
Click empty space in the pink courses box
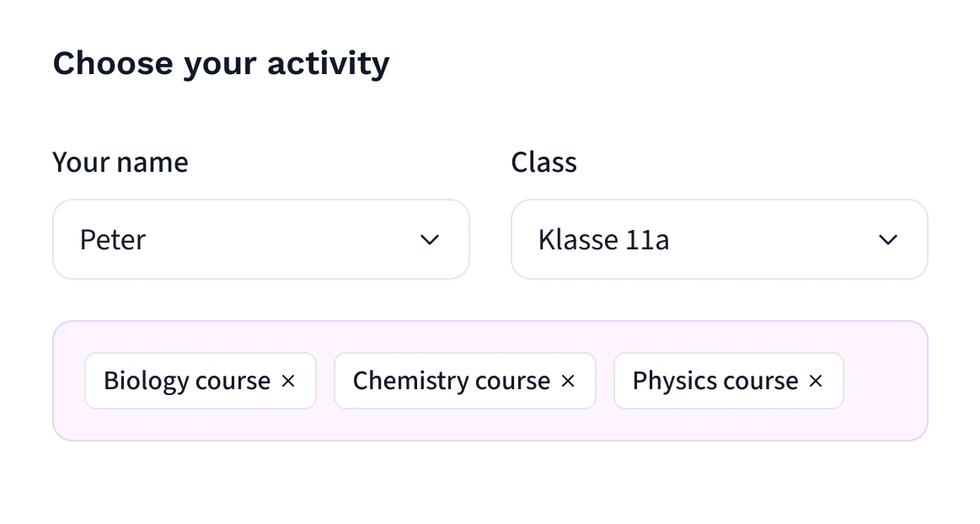click(489, 424)
